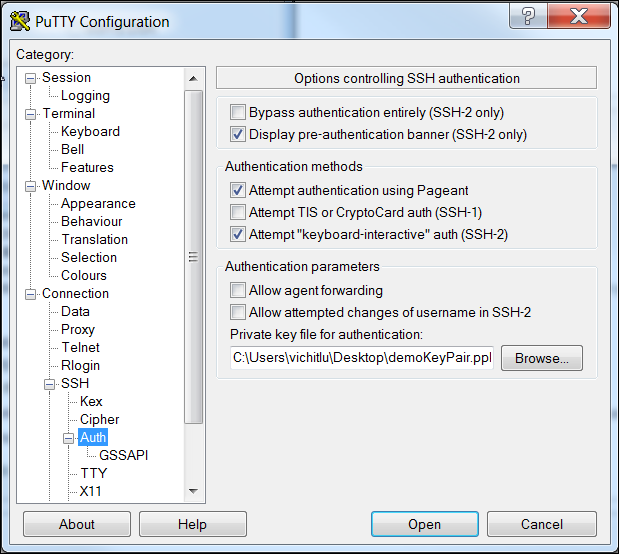Screen dimensions: 619x554
Task: Toggle Attempt authentication using Pageant
Action: [238, 191]
